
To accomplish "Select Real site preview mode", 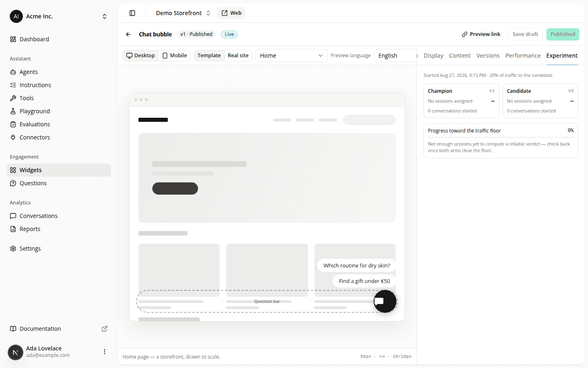I will pos(238,56).
